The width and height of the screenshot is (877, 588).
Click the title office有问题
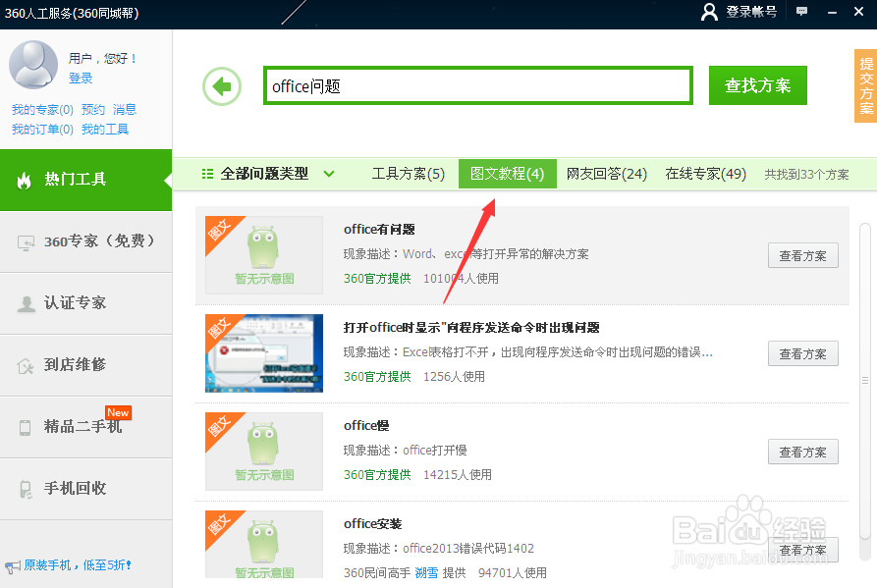click(379, 230)
